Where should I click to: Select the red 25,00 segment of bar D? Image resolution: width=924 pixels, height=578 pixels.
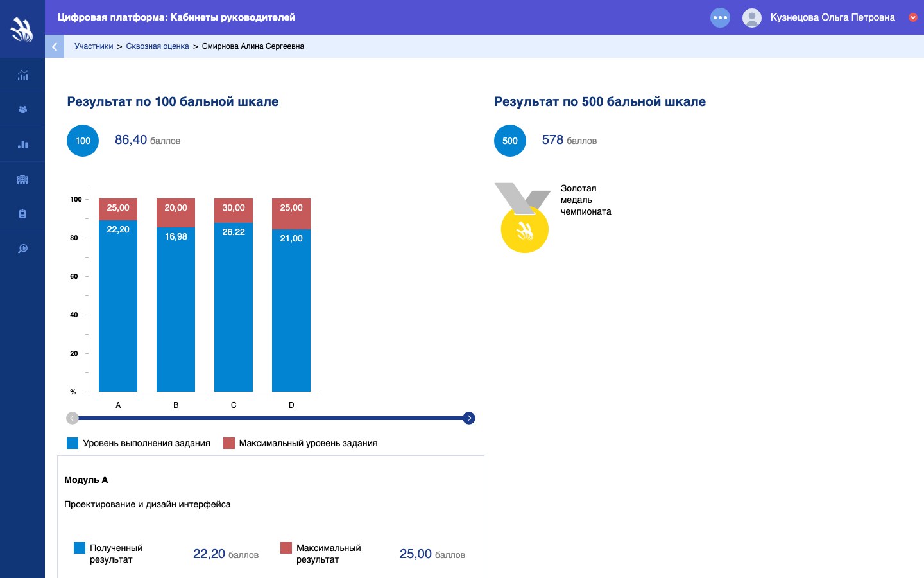[291, 214]
